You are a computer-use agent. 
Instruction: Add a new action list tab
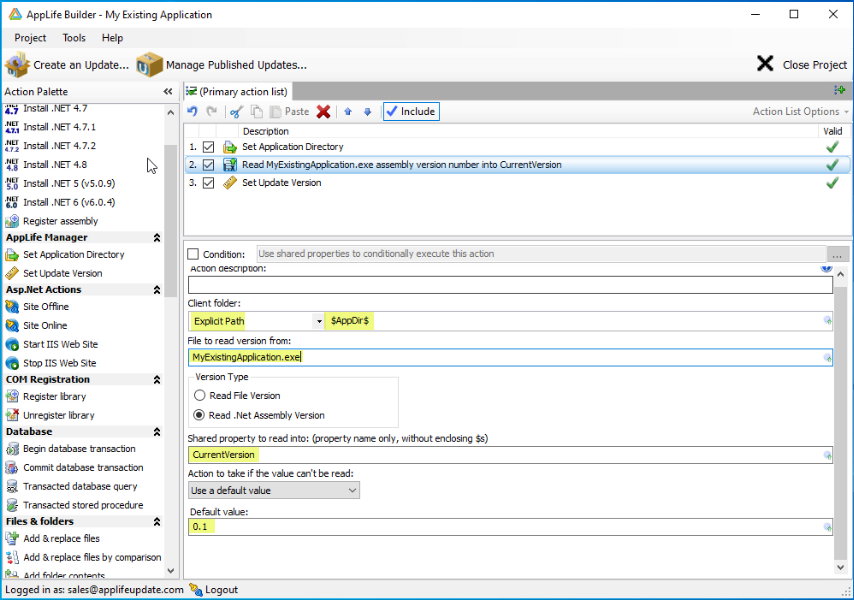pos(839,90)
